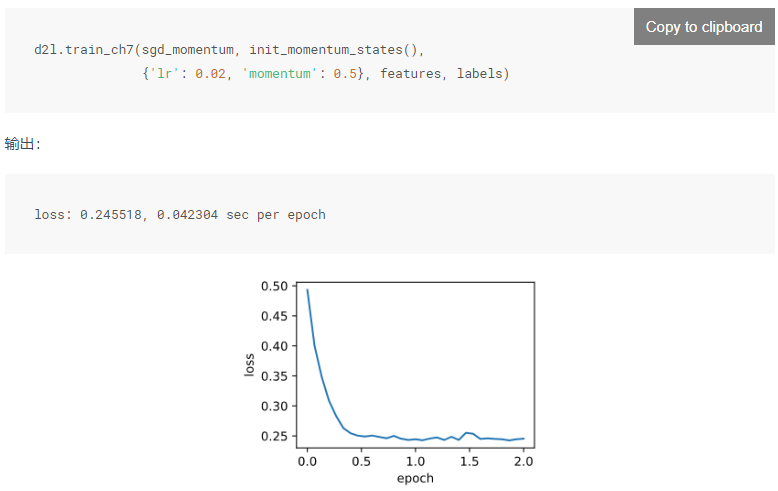This screenshot has height=491, width=778.
Task: Click the features argument in code
Action: click(410, 74)
